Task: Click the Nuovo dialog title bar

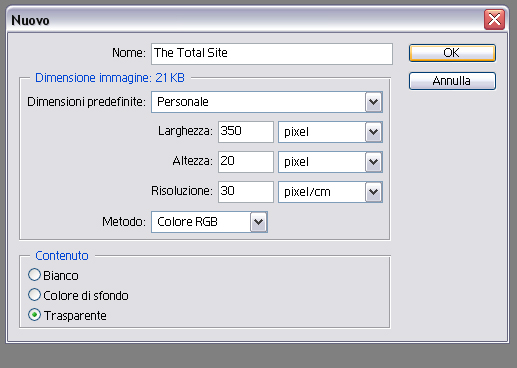Action: point(245,20)
